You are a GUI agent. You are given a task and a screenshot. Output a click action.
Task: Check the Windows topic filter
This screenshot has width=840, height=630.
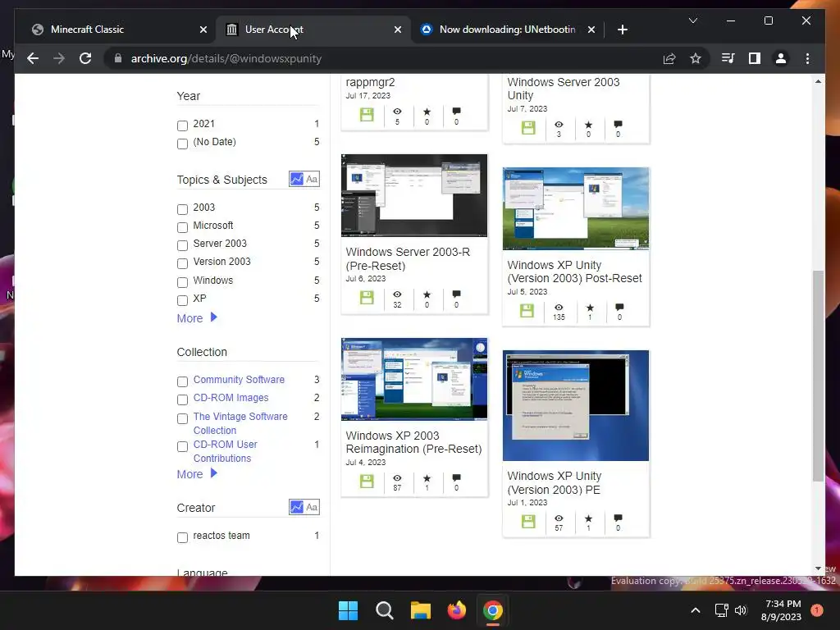point(183,282)
